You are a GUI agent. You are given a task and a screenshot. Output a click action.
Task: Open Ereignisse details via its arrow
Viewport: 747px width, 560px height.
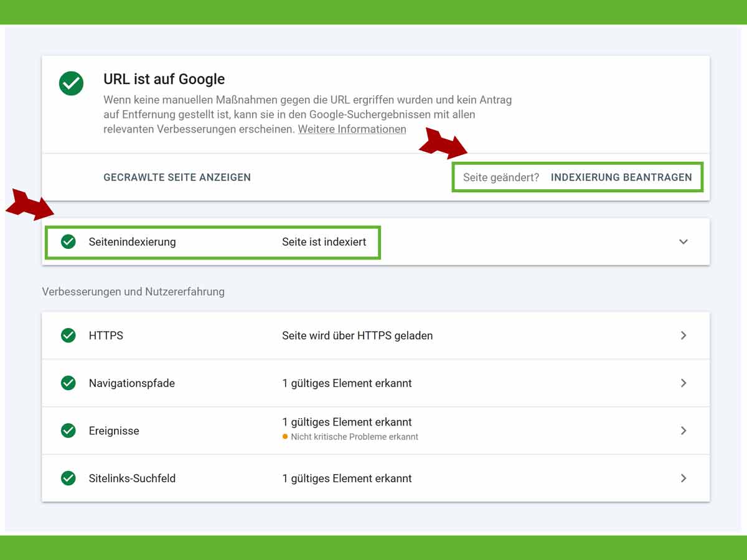click(x=684, y=431)
